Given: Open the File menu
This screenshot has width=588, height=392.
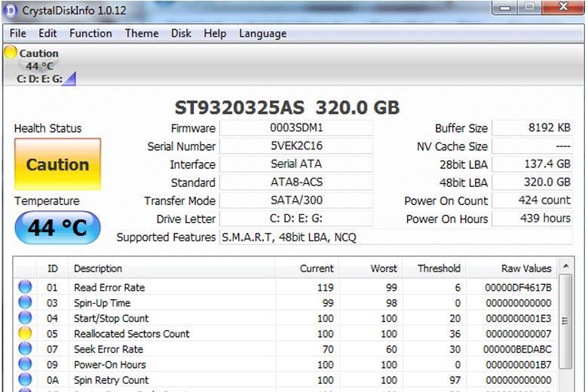Looking at the screenshot, I should click(x=17, y=33).
